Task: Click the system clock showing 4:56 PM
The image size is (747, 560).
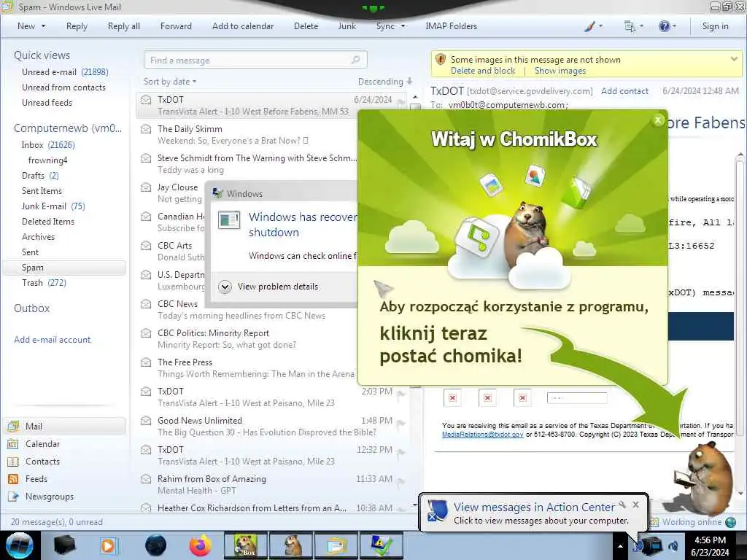Action: point(710,545)
